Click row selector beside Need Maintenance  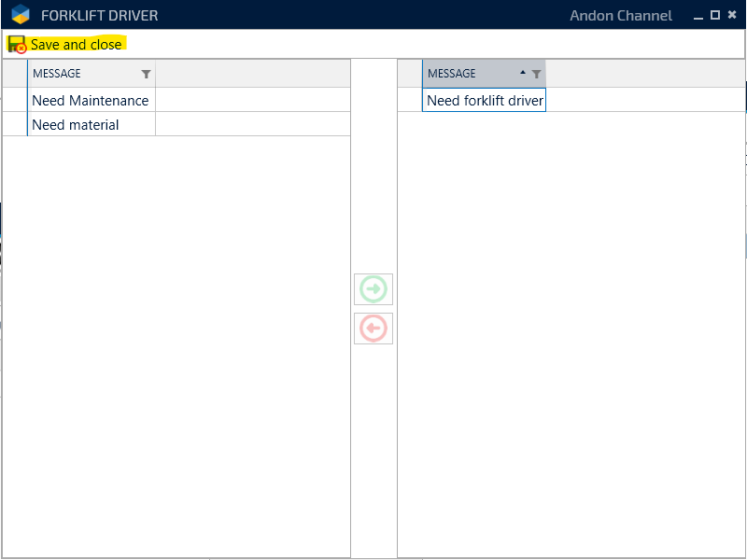click(15, 100)
